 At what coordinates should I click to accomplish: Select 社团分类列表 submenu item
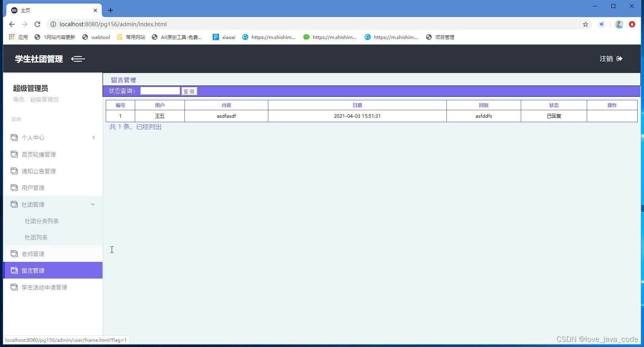click(42, 221)
